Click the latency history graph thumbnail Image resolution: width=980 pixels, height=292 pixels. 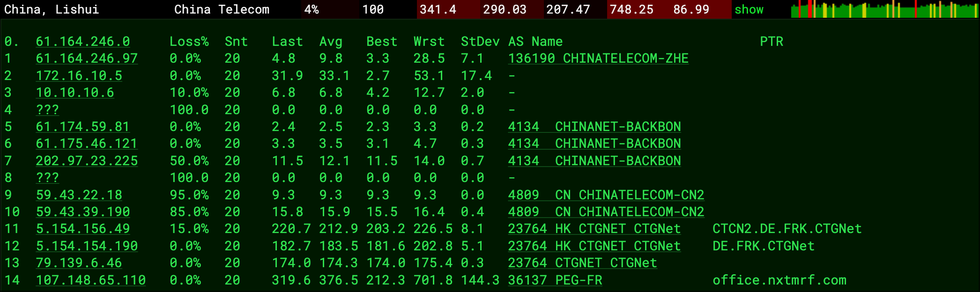(x=884, y=9)
